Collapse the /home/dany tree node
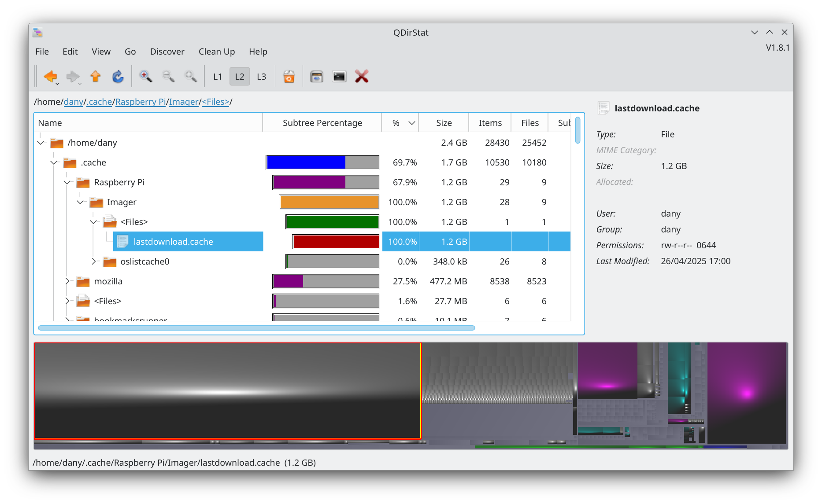This screenshot has width=822, height=504. (x=41, y=143)
